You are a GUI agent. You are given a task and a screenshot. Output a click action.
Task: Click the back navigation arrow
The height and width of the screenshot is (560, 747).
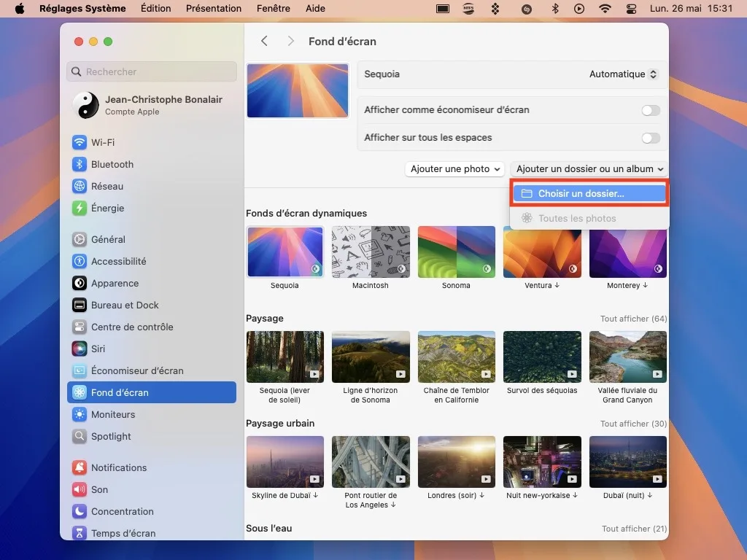click(264, 41)
